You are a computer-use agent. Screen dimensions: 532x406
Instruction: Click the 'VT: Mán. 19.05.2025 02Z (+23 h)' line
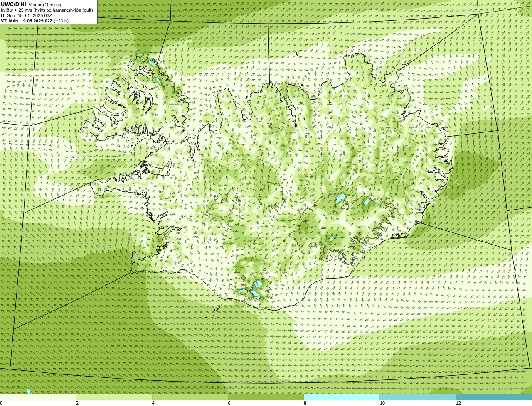(x=35, y=21)
